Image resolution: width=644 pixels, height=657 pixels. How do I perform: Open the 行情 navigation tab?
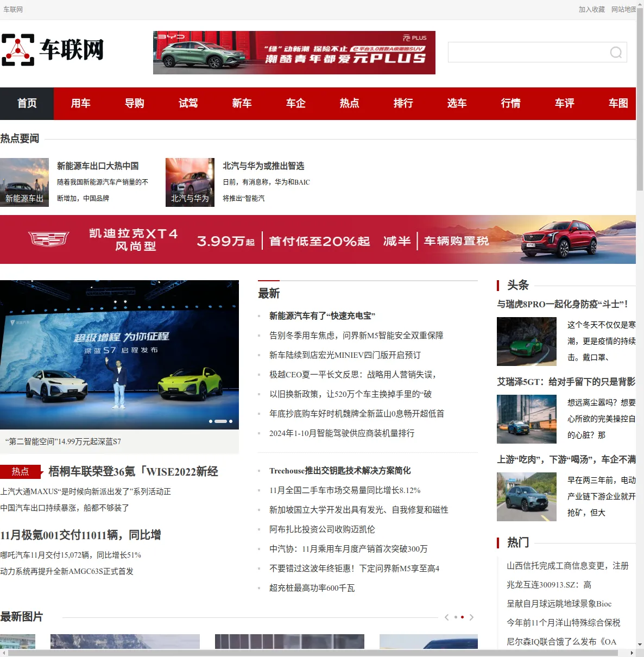click(510, 103)
